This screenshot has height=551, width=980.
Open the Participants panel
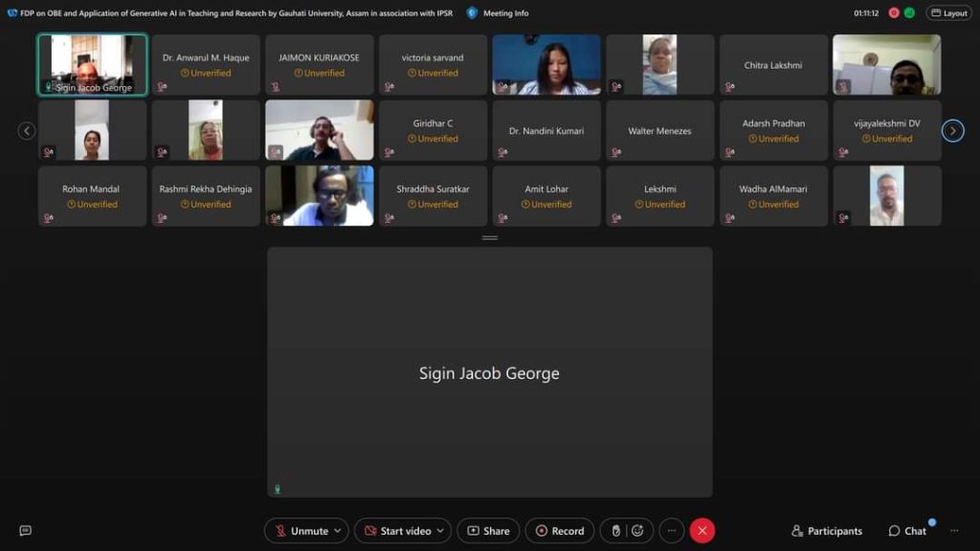[827, 531]
